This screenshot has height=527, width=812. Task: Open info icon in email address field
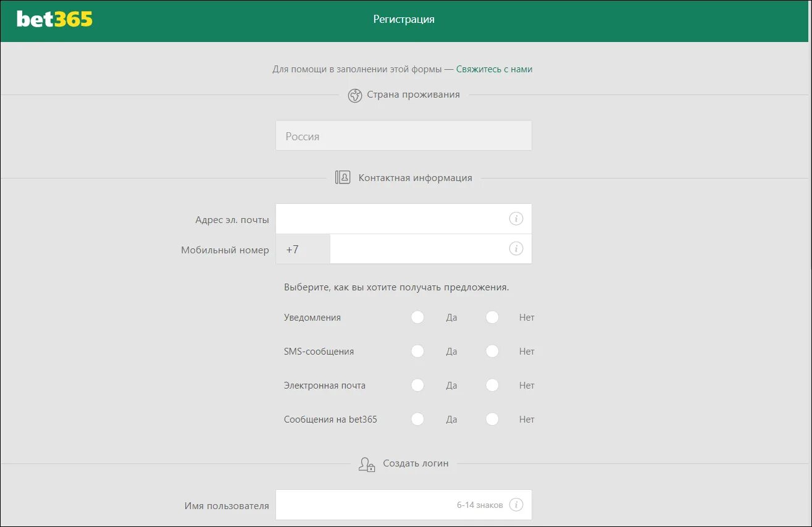(516, 219)
